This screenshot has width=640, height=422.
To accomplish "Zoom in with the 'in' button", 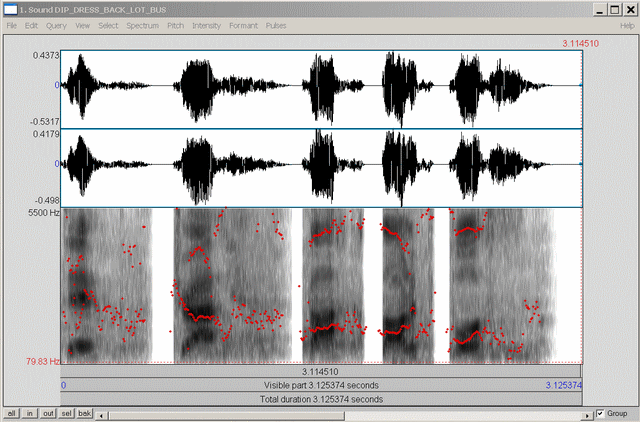I will pyautogui.click(x=30, y=413).
